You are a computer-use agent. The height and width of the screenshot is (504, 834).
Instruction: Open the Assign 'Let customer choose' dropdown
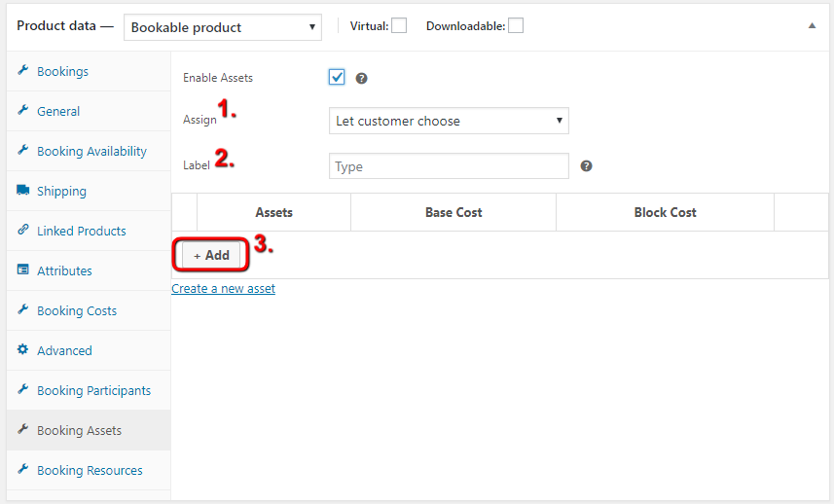pos(449,121)
